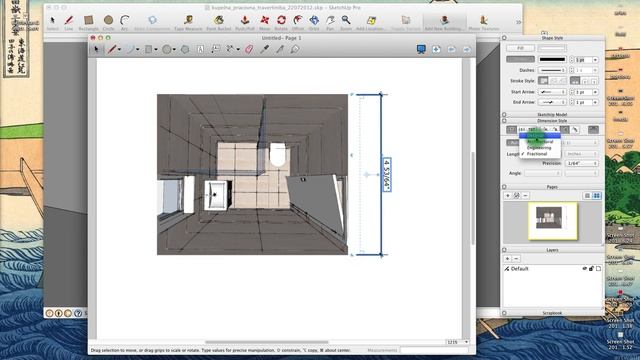Select the Rectangle tool in SketchUp toolbar
This screenshot has height=360, width=640.
point(89,22)
